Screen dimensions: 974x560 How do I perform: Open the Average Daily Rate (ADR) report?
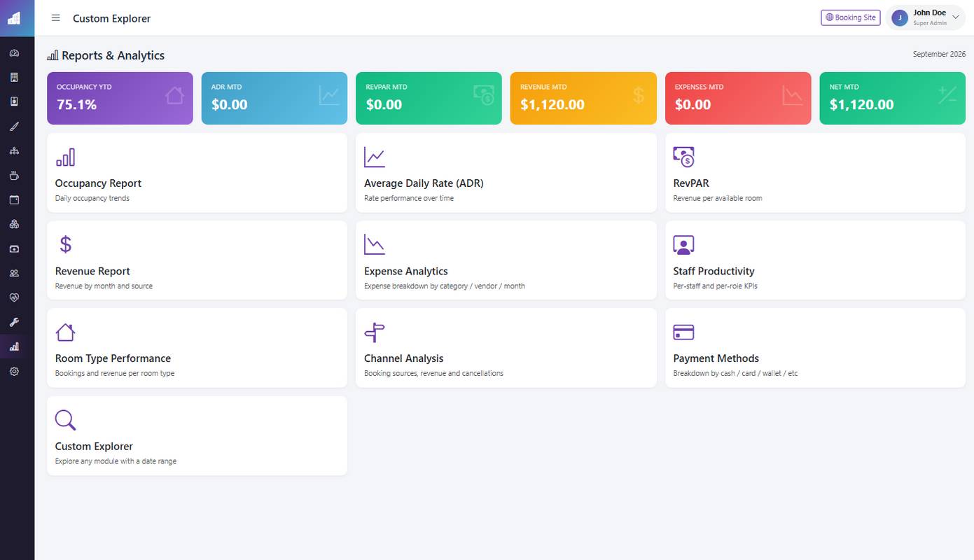point(506,173)
